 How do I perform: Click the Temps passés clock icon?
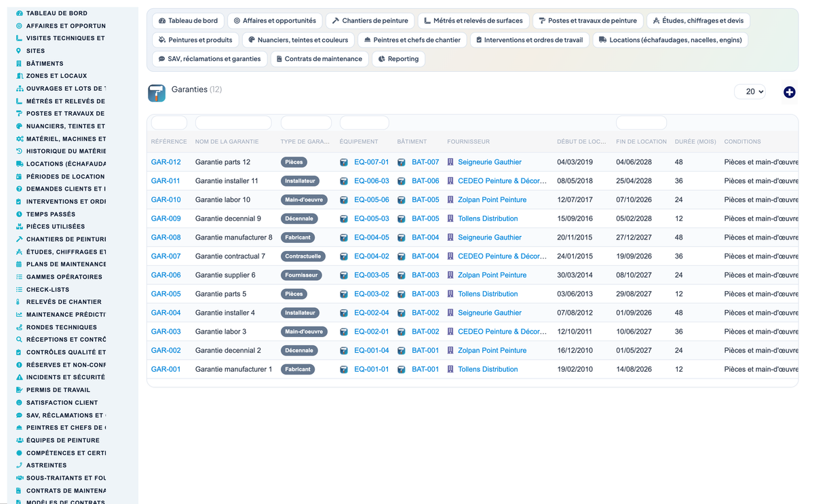(x=19, y=214)
